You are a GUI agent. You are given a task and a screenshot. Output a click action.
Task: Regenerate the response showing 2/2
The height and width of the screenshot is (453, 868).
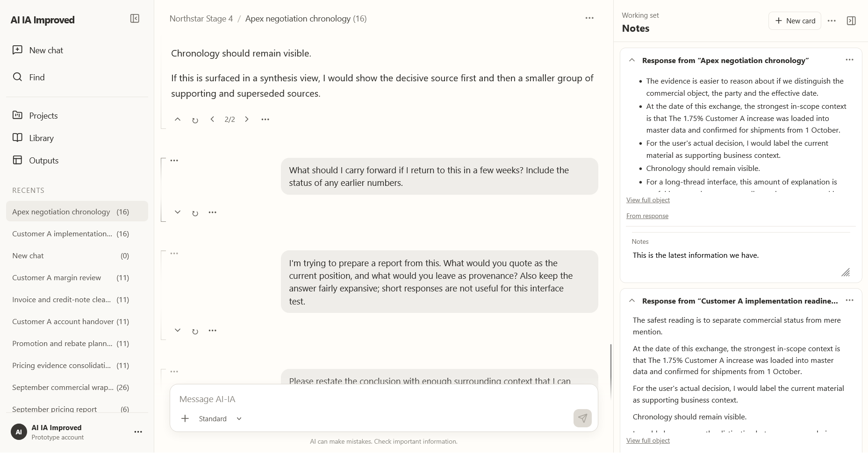(195, 120)
